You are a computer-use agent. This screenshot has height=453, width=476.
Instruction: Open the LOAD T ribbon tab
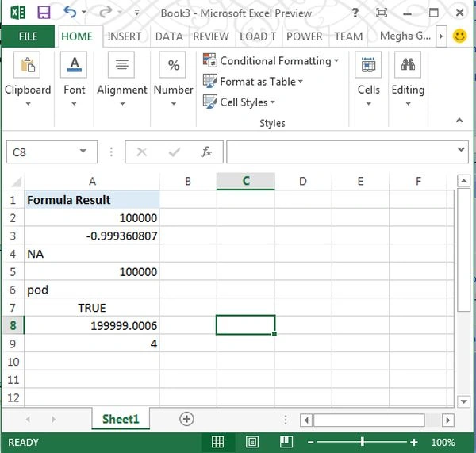pos(258,36)
